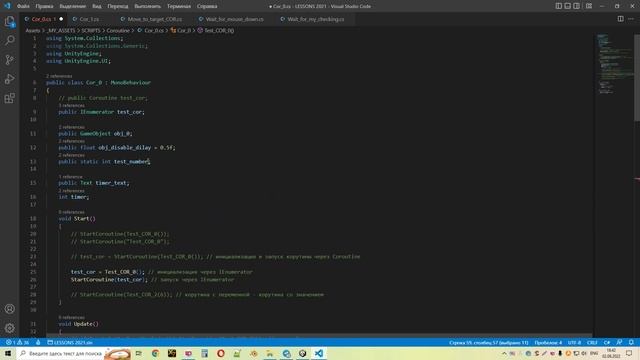Screen dimensions: 640x360
Task: Open Chrome from the taskbar
Action: pos(155,353)
